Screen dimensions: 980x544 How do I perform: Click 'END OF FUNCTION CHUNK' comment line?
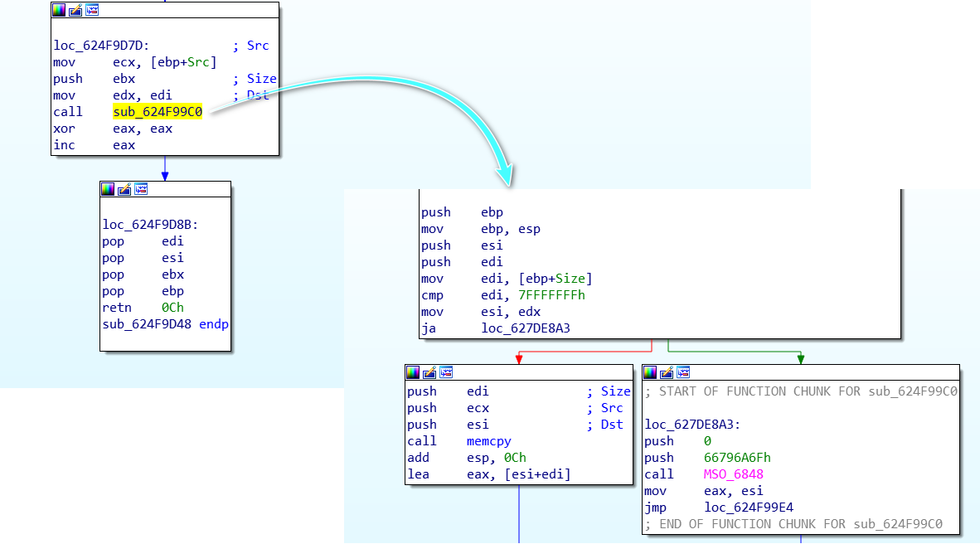click(x=793, y=524)
